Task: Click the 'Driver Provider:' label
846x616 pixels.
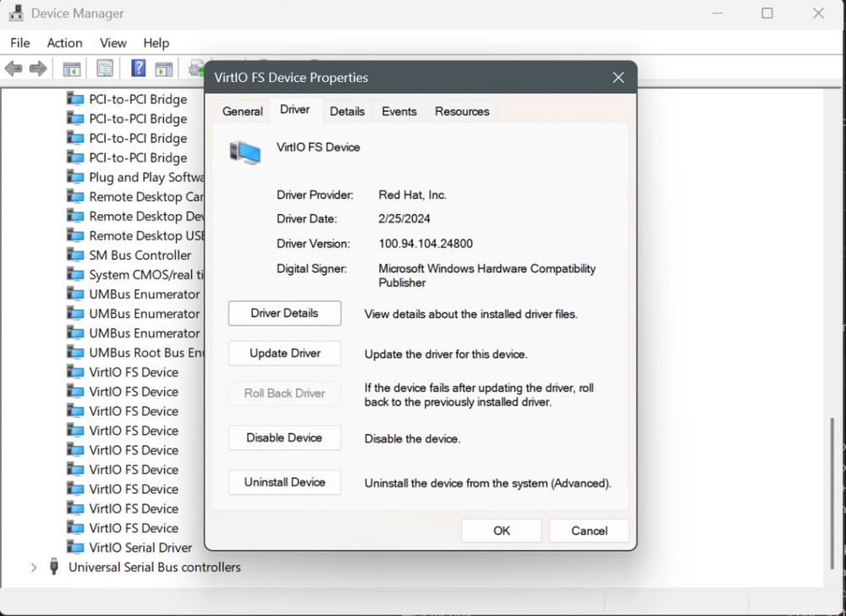Action: [315, 195]
